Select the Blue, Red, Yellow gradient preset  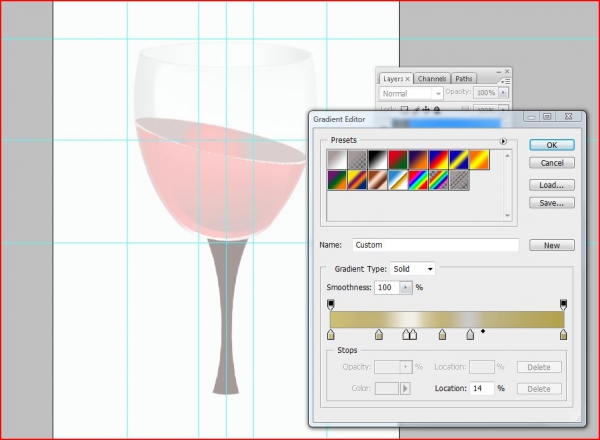click(439, 160)
